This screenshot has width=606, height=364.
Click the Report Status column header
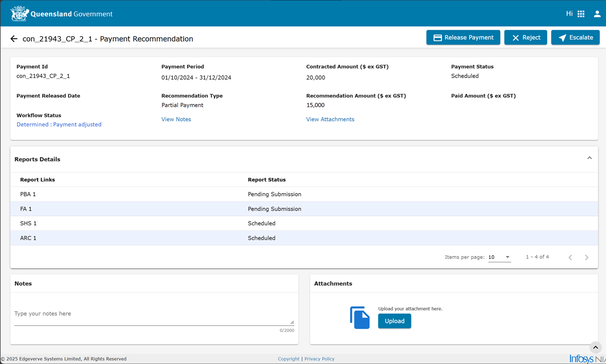tap(267, 180)
